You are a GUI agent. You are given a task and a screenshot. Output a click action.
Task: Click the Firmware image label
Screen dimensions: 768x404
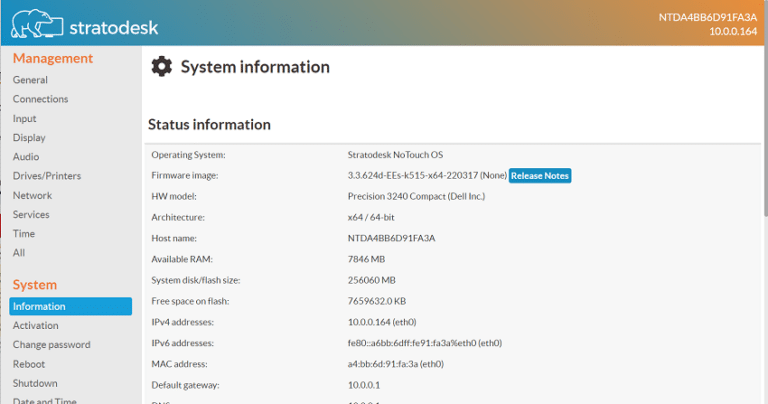tap(185, 175)
